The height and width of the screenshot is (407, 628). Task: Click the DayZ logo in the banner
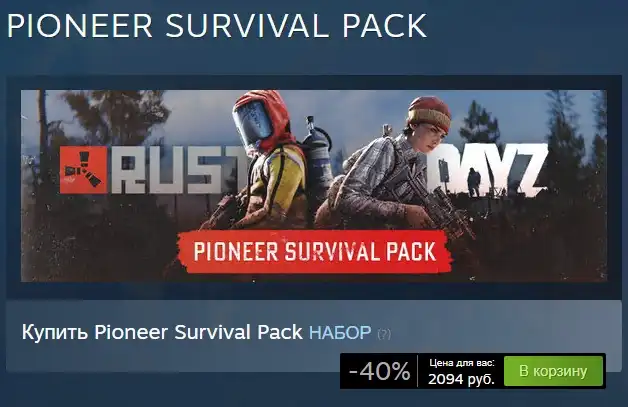point(493,170)
